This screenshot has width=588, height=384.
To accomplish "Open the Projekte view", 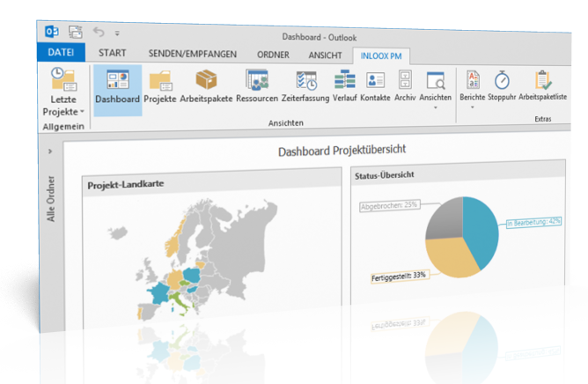I will click(x=160, y=86).
